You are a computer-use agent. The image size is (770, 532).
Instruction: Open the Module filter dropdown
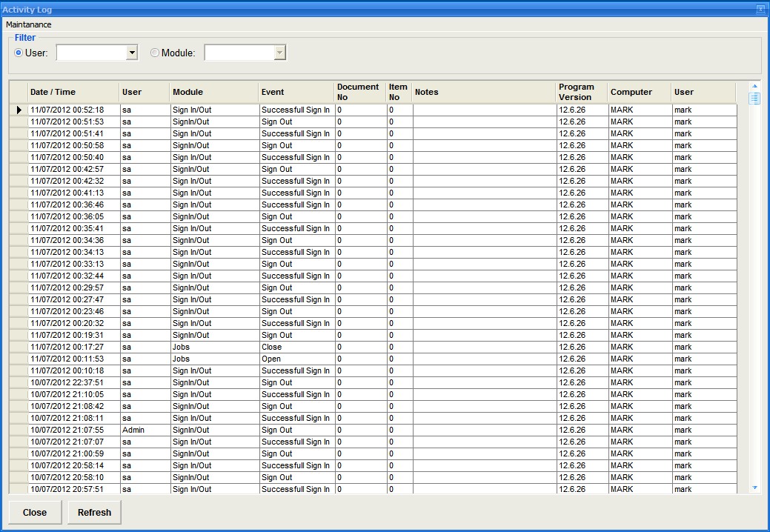point(279,53)
